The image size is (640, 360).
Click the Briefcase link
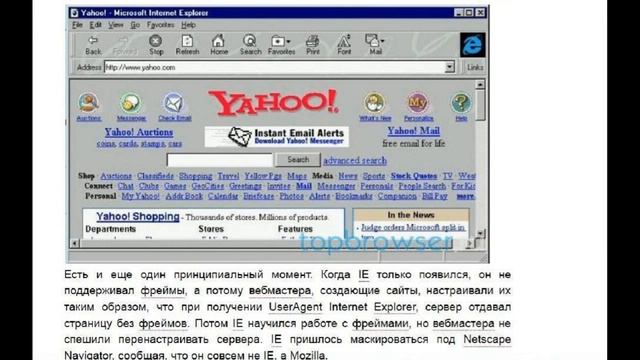pos(258,196)
